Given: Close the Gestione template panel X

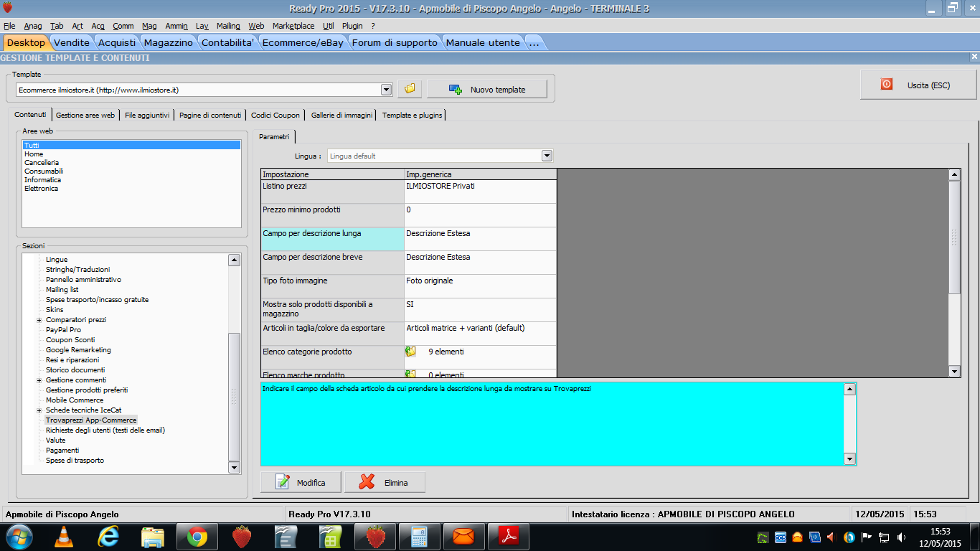Looking at the screenshot, I should [974, 57].
